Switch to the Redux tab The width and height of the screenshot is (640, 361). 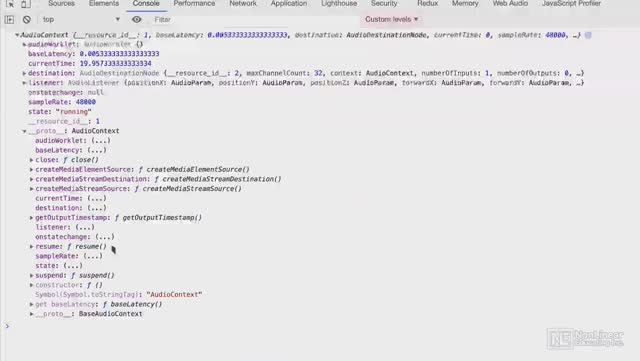pos(427,4)
